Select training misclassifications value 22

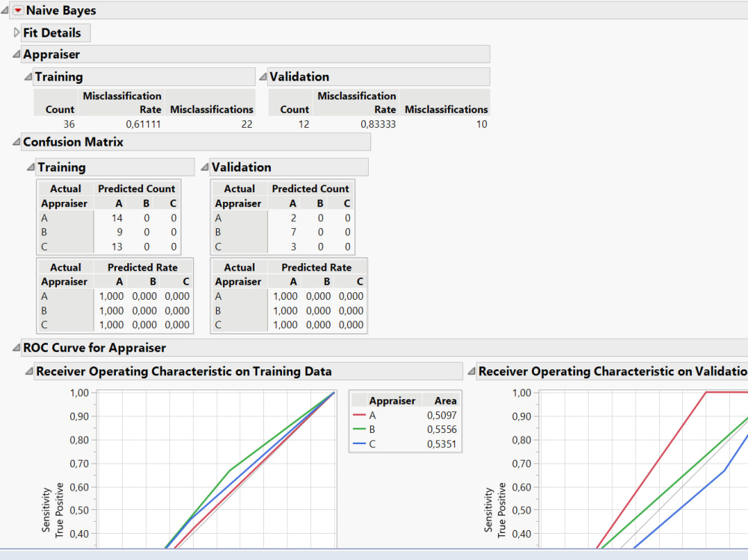click(x=247, y=124)
